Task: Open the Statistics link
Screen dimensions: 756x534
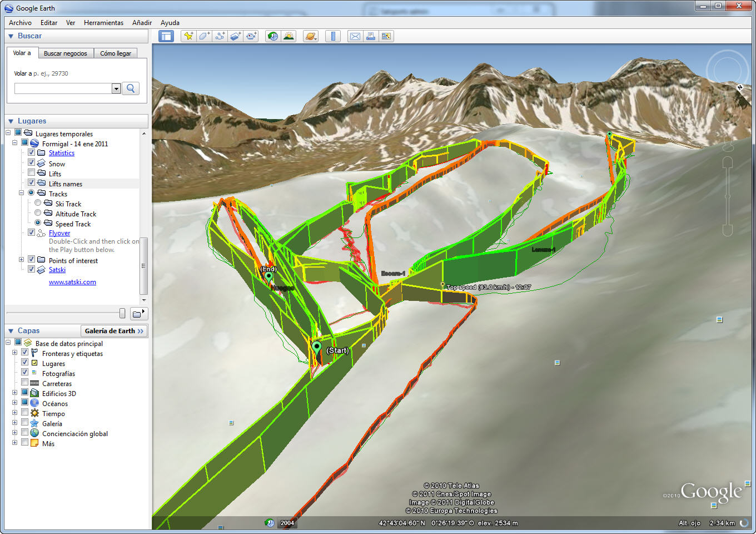Action: 62,153
